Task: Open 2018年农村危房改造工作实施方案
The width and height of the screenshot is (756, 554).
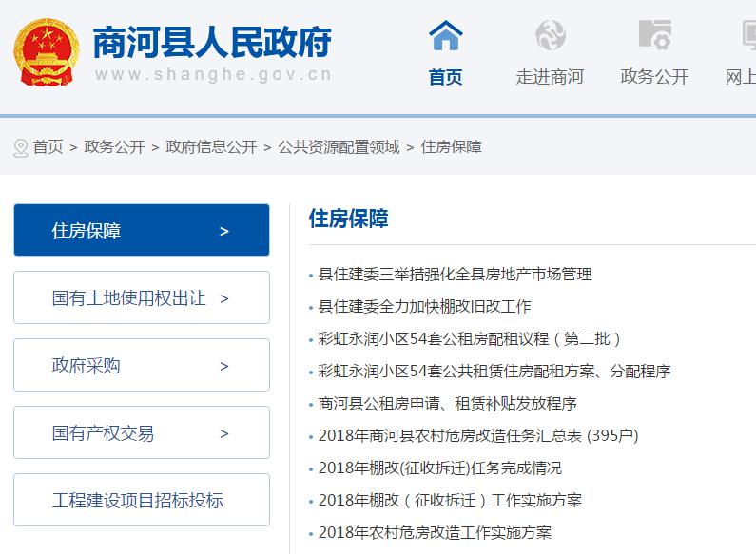Action: pos(435,532)
